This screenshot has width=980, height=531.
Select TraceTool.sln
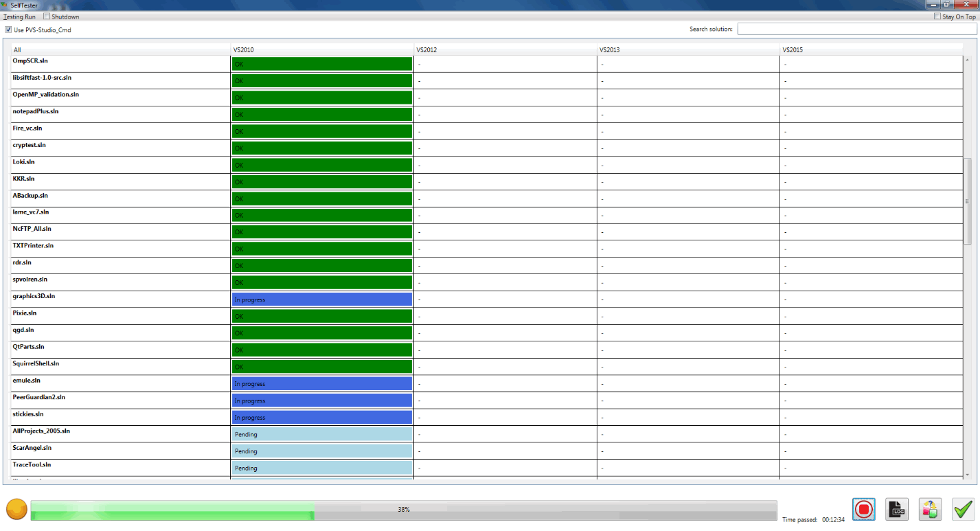coord(487,468)
